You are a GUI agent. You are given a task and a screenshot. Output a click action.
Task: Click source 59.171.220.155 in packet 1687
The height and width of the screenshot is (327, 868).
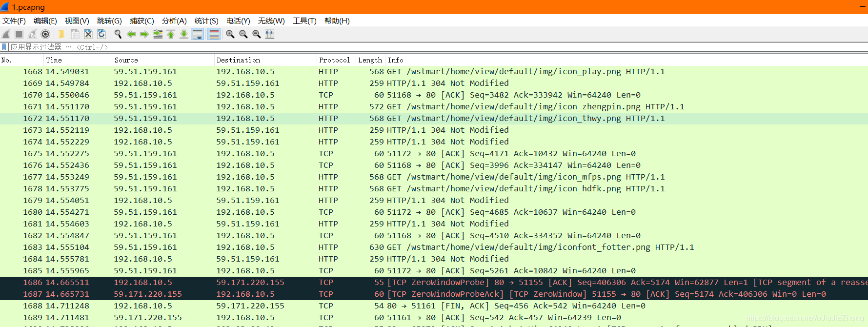coord(148,294)
